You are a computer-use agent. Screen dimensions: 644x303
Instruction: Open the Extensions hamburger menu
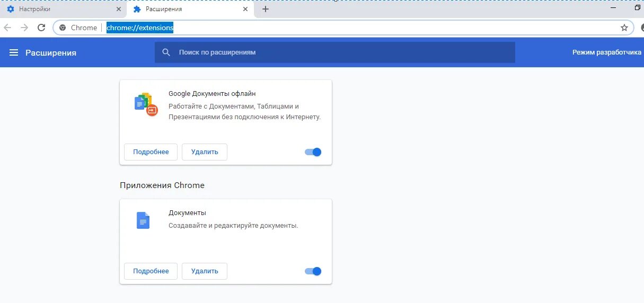point(14,52)
